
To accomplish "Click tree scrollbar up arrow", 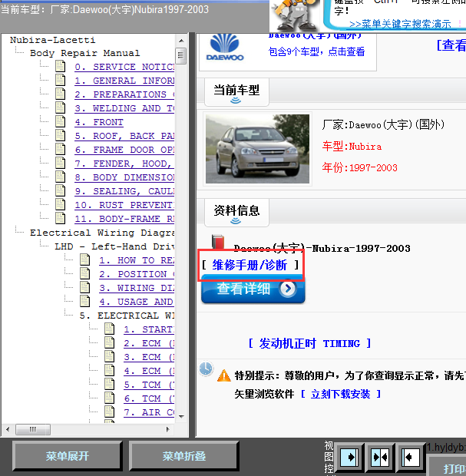I will pyautogui.click(x=181, y=41).
